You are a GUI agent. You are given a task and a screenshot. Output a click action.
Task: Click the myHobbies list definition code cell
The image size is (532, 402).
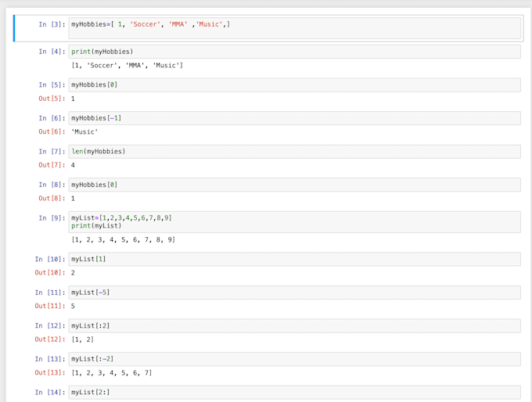(294, 28)
